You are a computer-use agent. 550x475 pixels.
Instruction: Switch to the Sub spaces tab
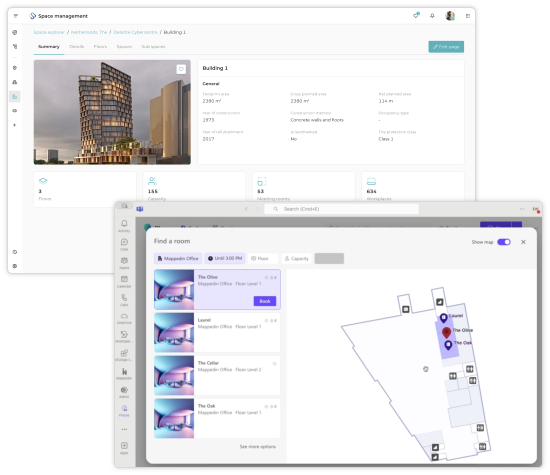pos(153,47)
